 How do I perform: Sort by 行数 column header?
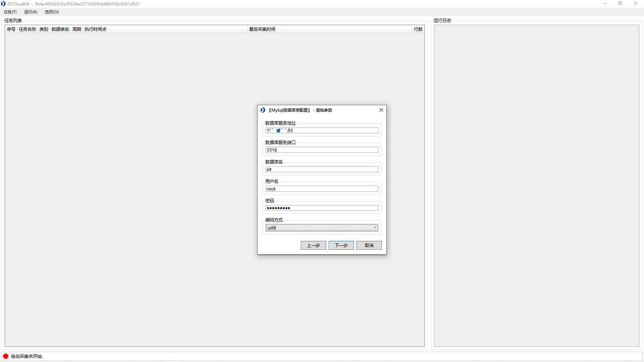418,29
